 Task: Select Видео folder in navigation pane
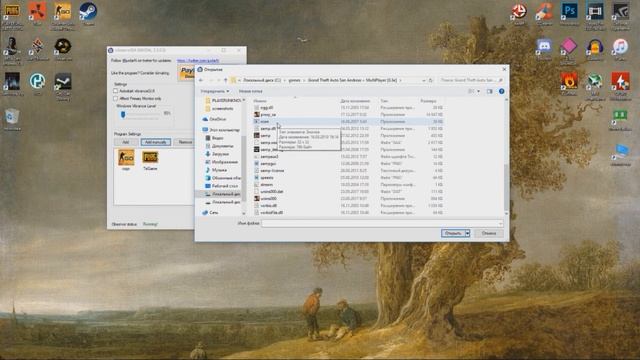tap(214, 138)
